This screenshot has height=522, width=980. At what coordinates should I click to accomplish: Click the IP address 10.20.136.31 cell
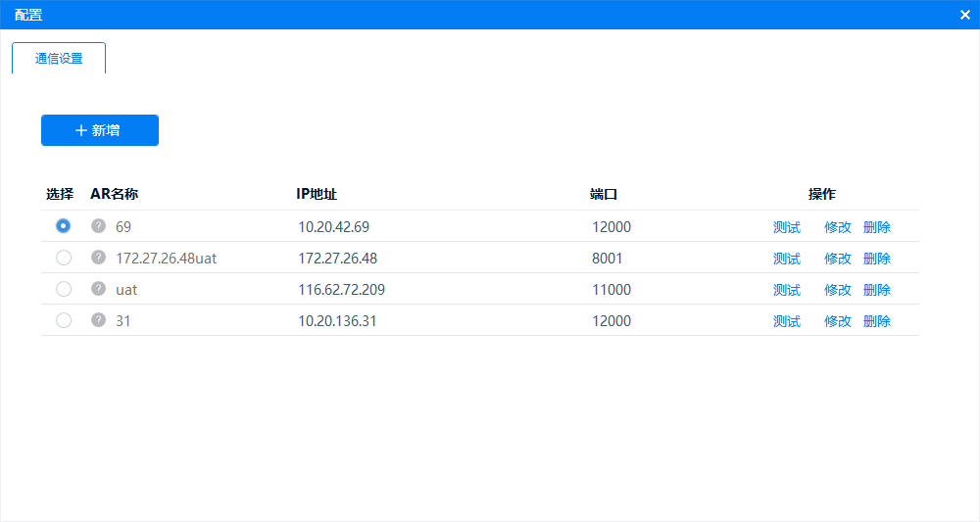[x=337, y=321]
